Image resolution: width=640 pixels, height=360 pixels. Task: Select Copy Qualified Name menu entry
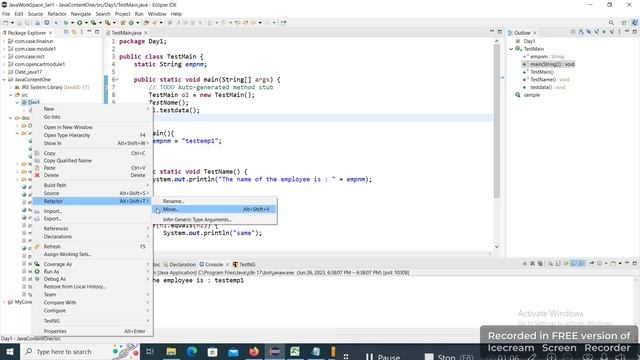tap(92, 160)
